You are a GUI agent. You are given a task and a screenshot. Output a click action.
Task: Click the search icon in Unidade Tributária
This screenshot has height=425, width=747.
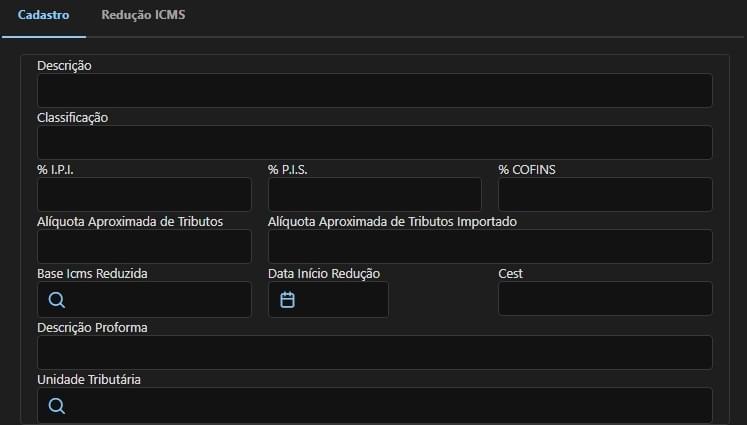point(56,406)
